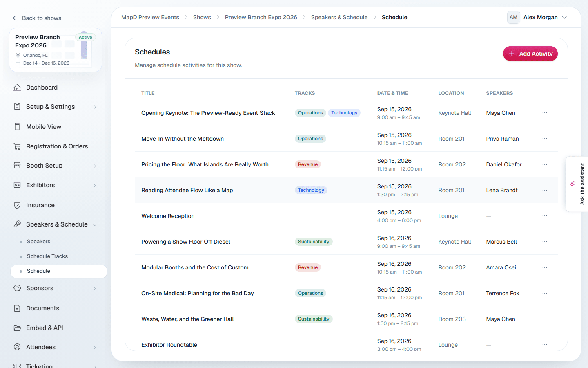Click Revenue tag on Pricing the Floor

tap(308, 164)
